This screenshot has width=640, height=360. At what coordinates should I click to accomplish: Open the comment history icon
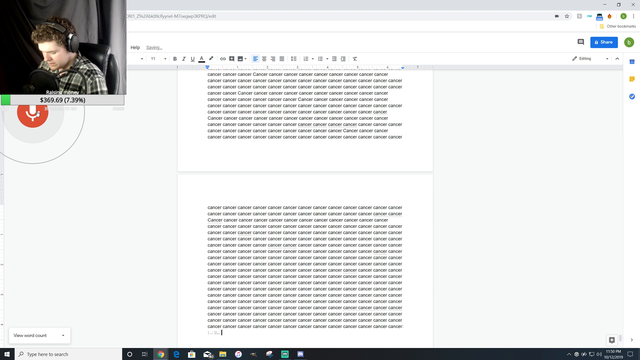tap(581, 42)
